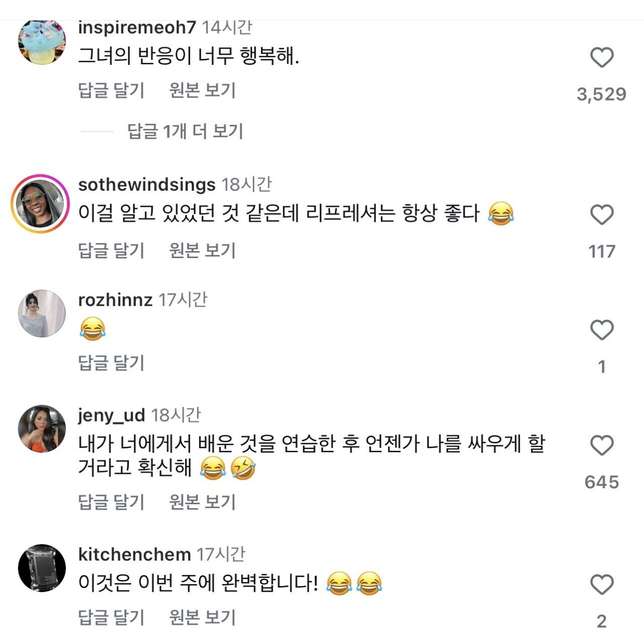View the 3,529 likes count
The width and height of the screenshot is (644, 644).
coord(601,94)
